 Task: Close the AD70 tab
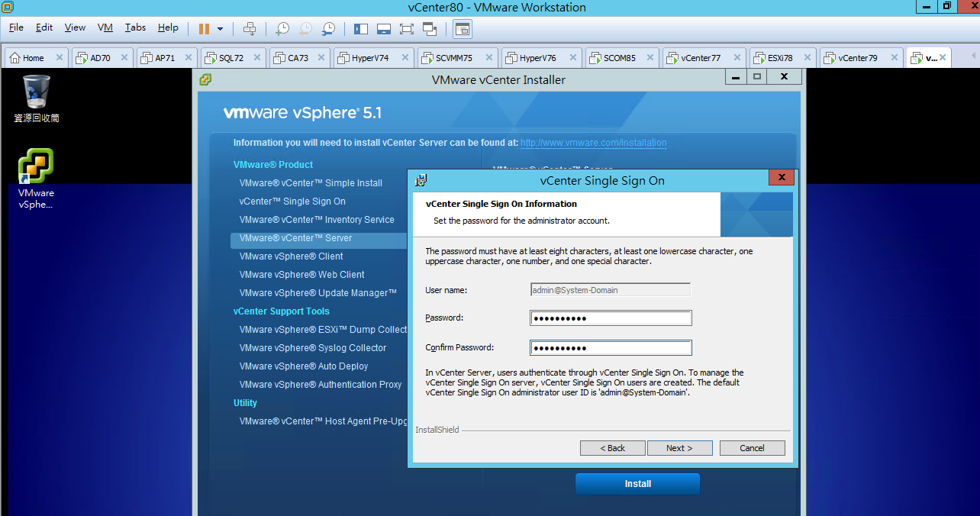click(x=124, y=58)
